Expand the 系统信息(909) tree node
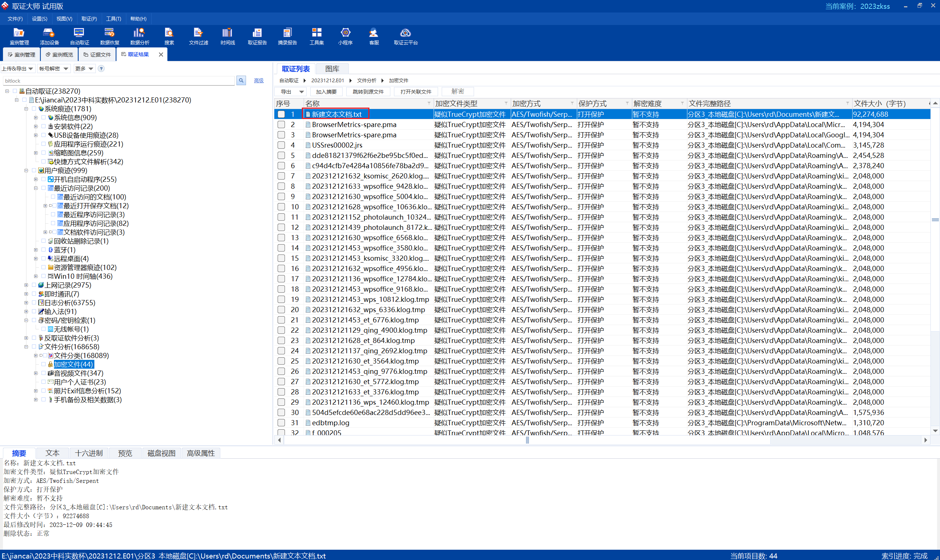This screenshot has width=940, height=560. pyautogui.click(x=36, y=118)
